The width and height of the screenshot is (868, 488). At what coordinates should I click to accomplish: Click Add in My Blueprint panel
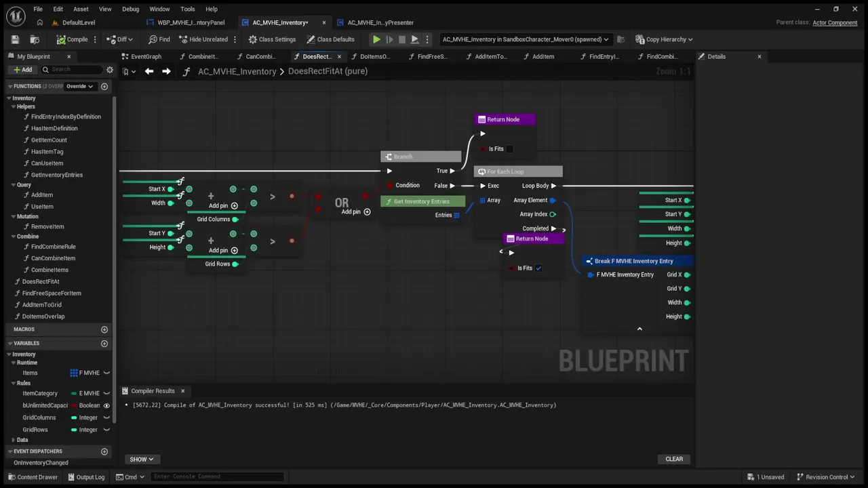22,70
